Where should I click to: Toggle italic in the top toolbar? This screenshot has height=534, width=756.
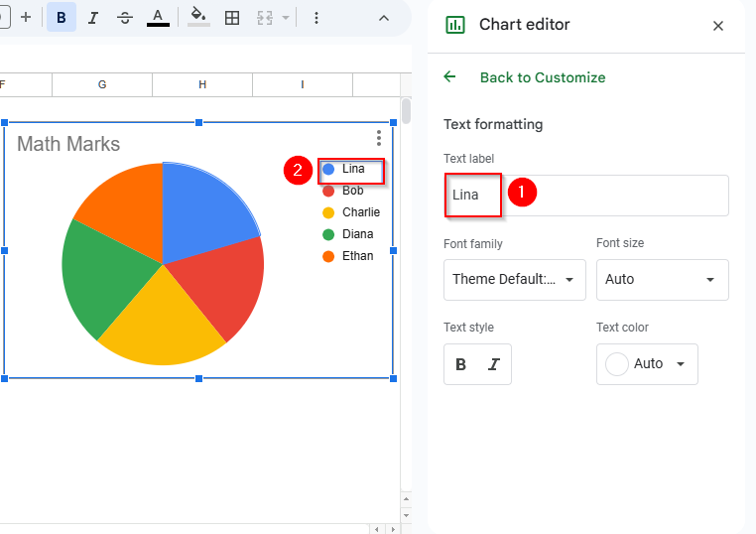pyautogui.click(x=92, y=18)
